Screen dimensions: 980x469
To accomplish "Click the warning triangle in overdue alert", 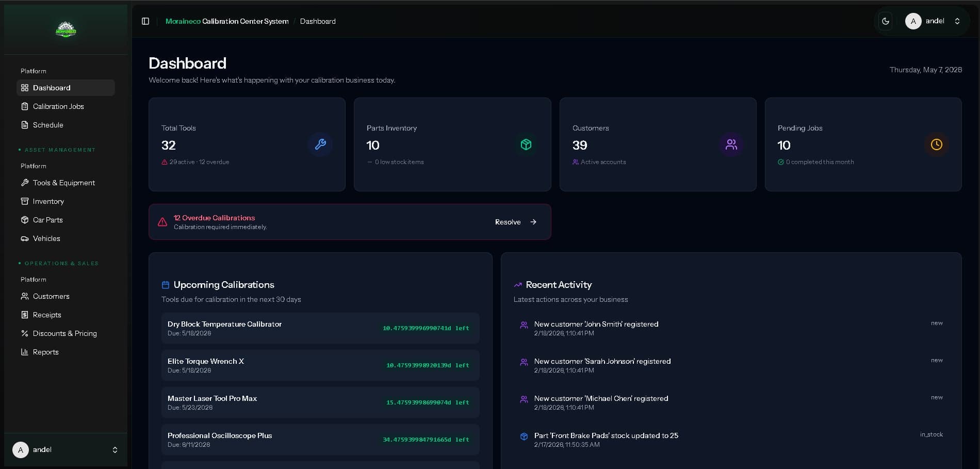I will [x=162, y=222].
